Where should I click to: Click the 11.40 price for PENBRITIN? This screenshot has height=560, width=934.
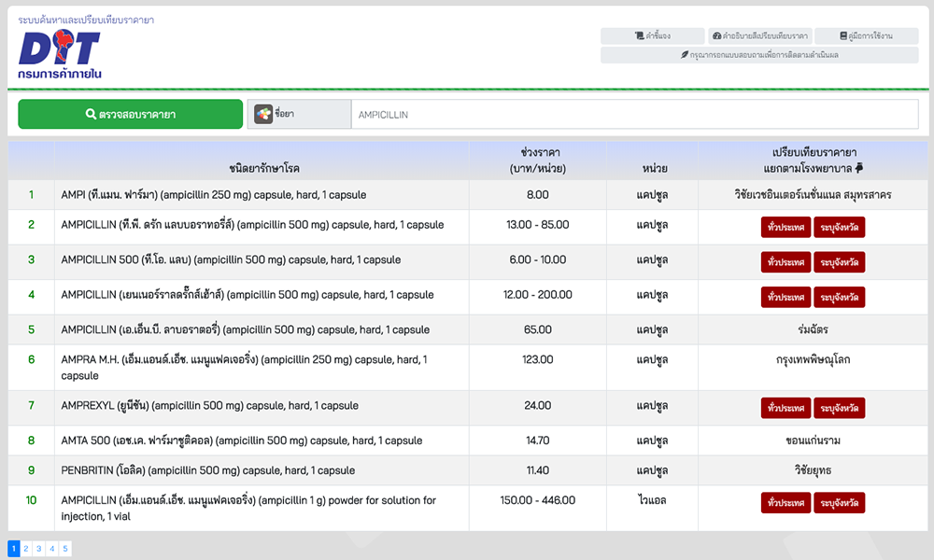click(538, 470)
